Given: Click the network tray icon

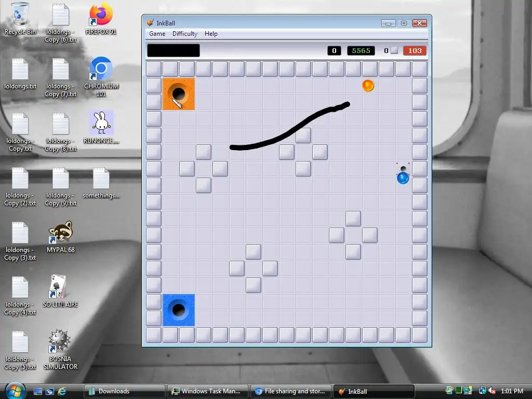Looking at the screenshot, I should click(x=482, y=391).
